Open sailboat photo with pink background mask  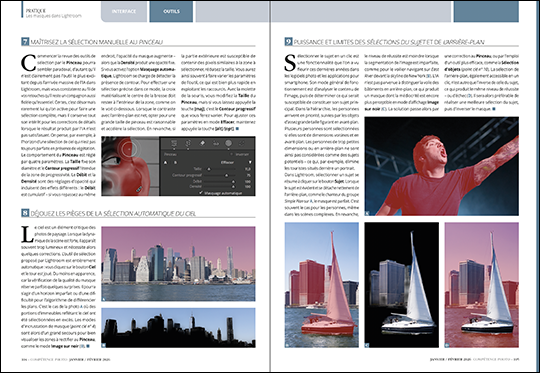pos(481,284)
